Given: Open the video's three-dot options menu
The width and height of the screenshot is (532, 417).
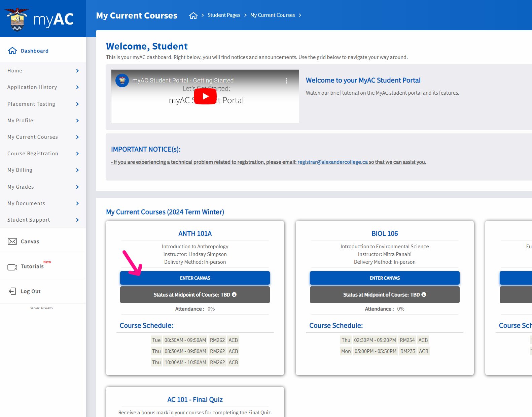Looking at the screenshot, I should (x=286, y=81).
